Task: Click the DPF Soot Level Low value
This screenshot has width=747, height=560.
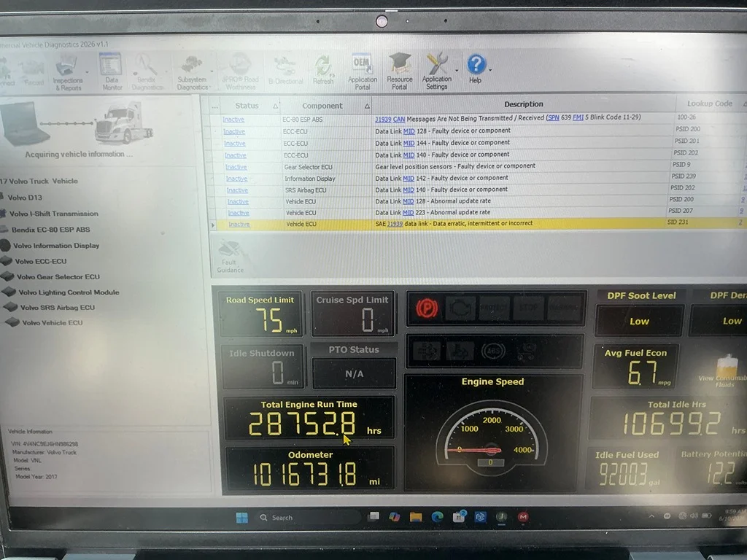Action: click(x=639, y=322)
